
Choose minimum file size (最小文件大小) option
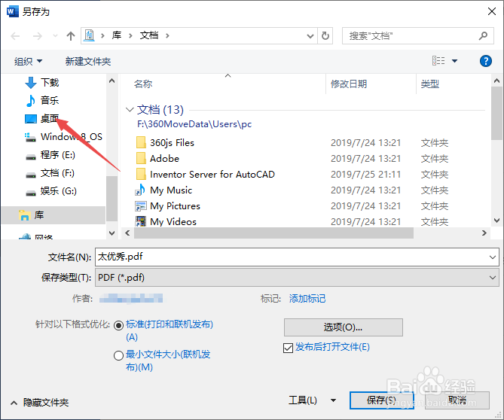pos(118,355)
